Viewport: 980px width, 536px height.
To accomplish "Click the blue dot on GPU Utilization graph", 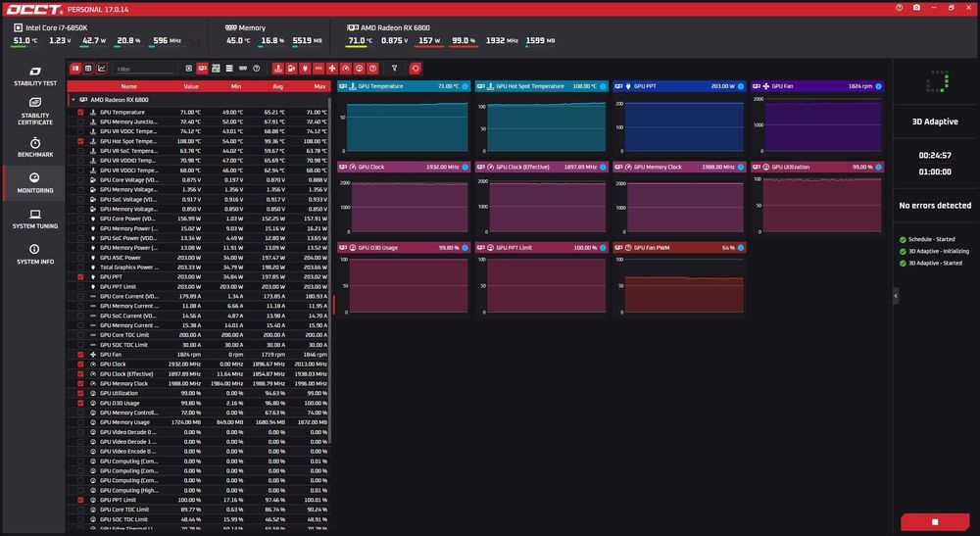I will point(878,167).
